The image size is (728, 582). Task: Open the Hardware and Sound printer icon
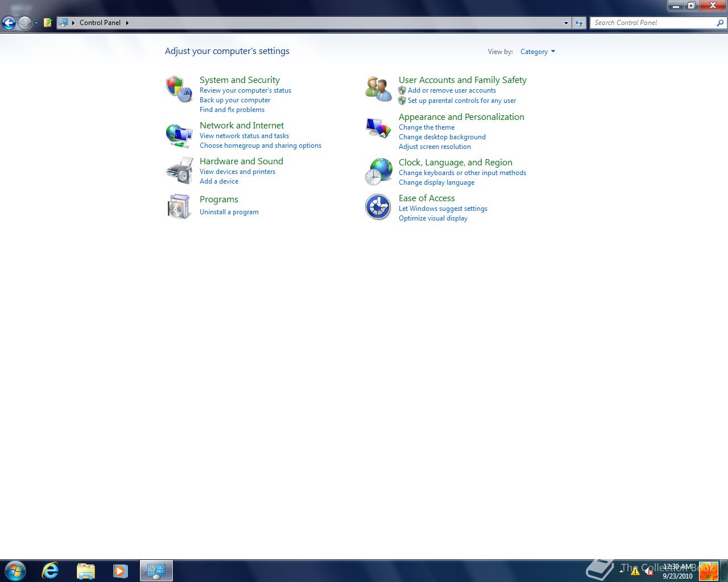pos(179,171)
